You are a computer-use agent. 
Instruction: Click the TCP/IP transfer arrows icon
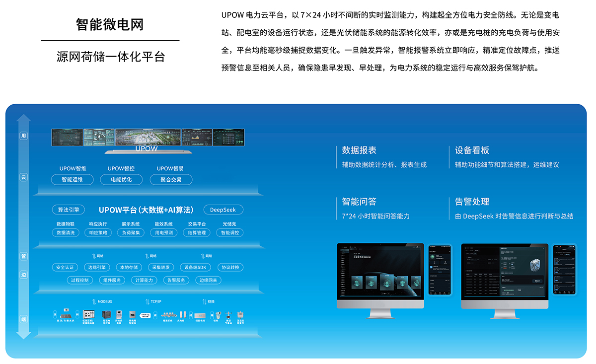pos(147,301)
